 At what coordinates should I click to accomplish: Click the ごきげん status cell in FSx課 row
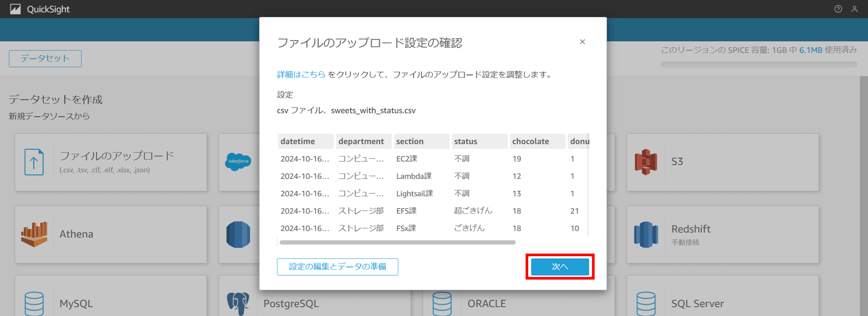pyautogui.click(x=469, y=228)
